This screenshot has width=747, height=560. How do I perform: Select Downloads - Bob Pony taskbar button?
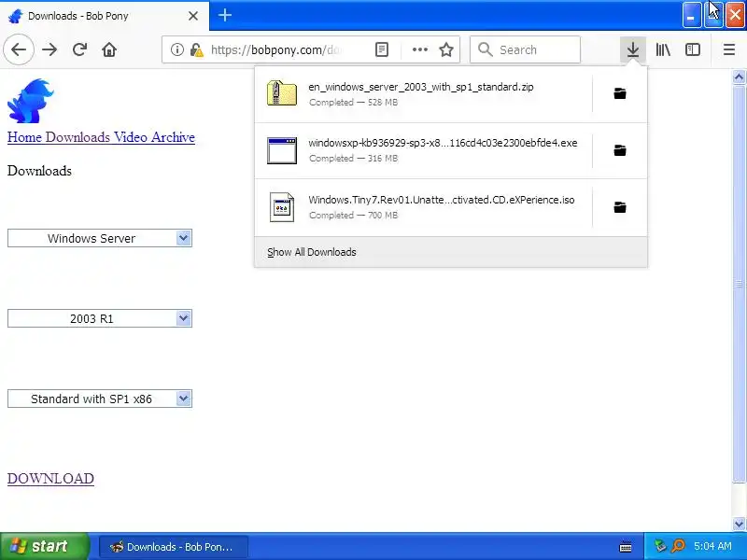point(174,547)
